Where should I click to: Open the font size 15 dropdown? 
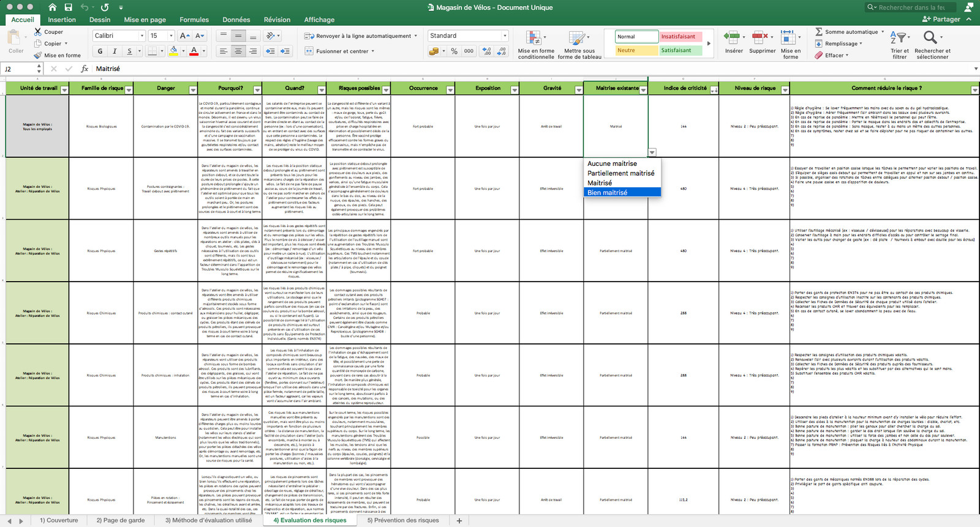click(x=171, y=36)
